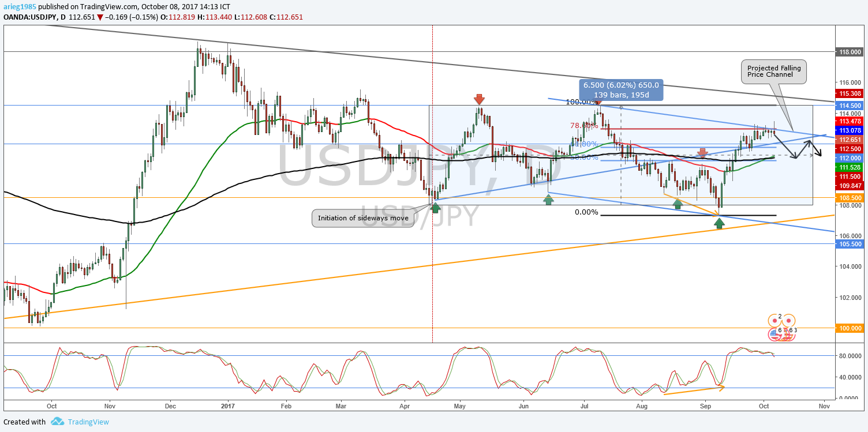
Task: Click the 118.000 price label
Action: click(849, 52)
